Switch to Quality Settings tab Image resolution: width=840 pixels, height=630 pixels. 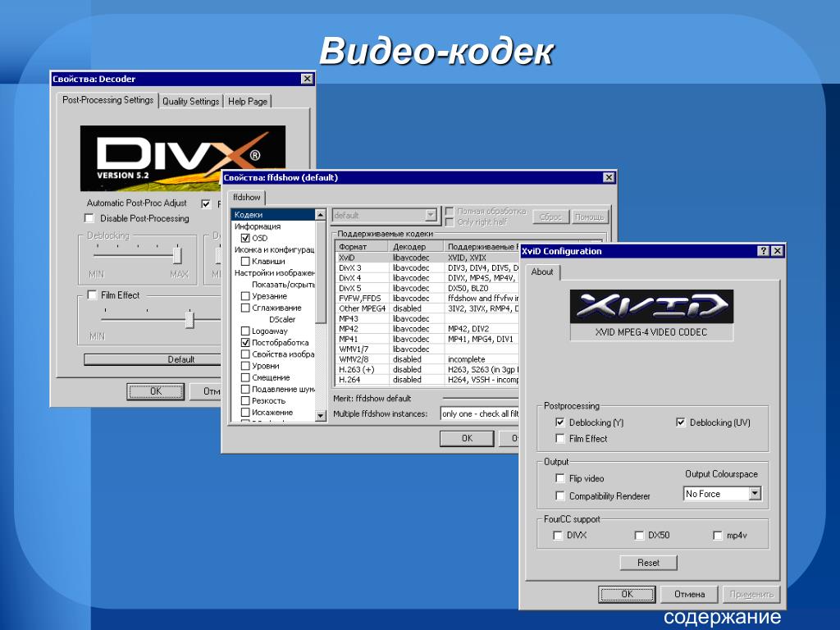coord(190,101)
